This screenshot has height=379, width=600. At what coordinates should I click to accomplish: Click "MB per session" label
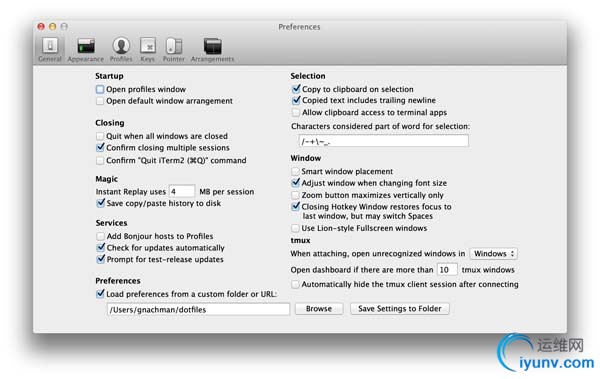227,191
